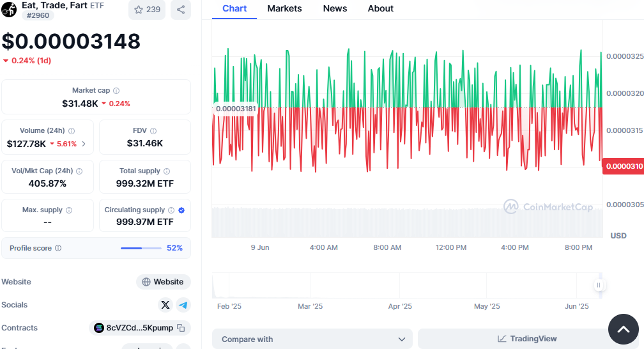Open the X (Twitter) social link
Image resolution: width=644 pixels, height=349 pixels.
coord(165,305)
